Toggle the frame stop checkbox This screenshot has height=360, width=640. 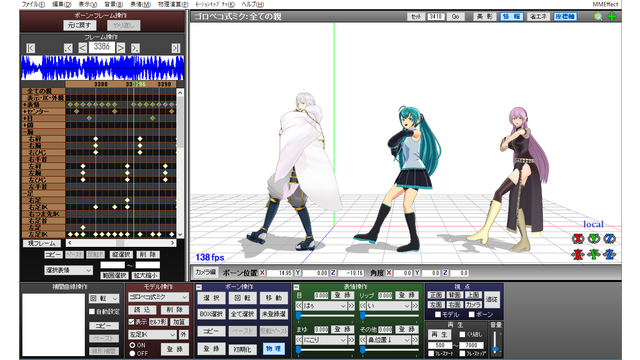pos(462,353)
